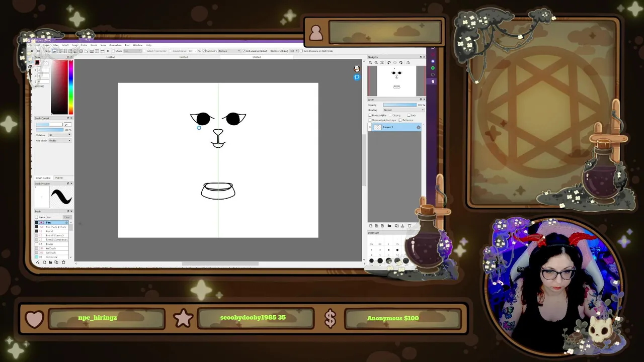Rotate view left in Navigator panel

click(389, 63)
